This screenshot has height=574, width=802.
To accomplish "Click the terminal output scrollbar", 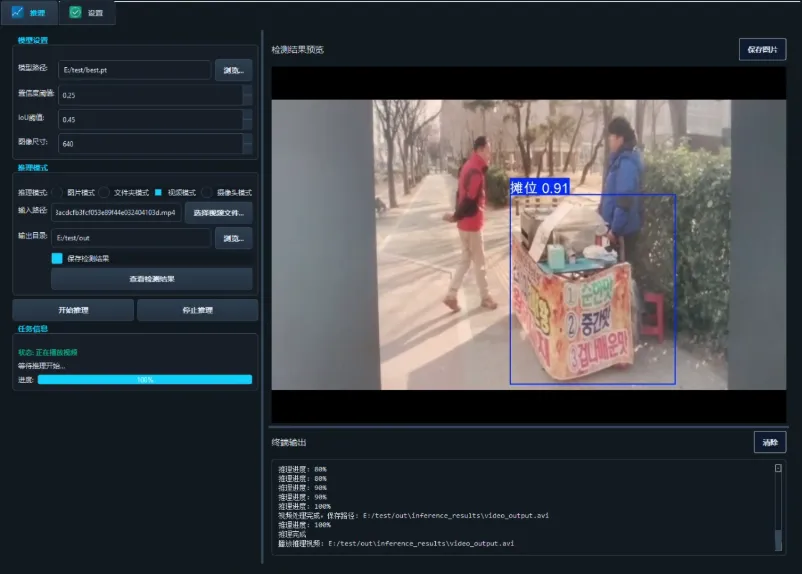I will pos(778,508).
